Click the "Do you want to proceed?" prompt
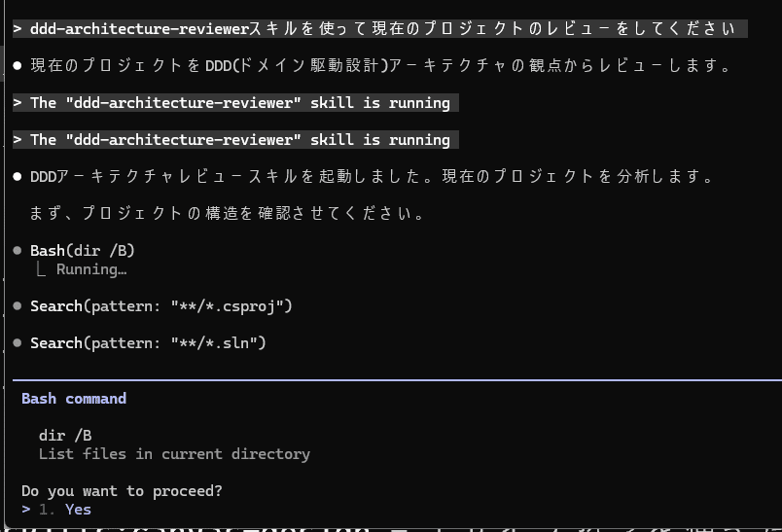 tap(121, 490)
